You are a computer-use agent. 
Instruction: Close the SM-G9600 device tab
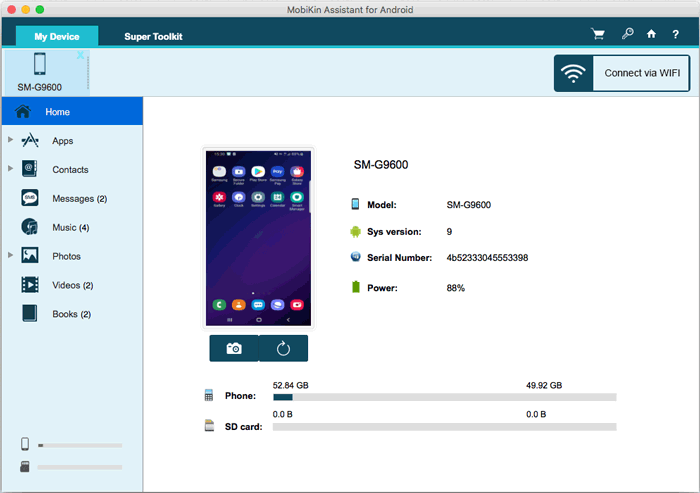[x=81, y=55]
